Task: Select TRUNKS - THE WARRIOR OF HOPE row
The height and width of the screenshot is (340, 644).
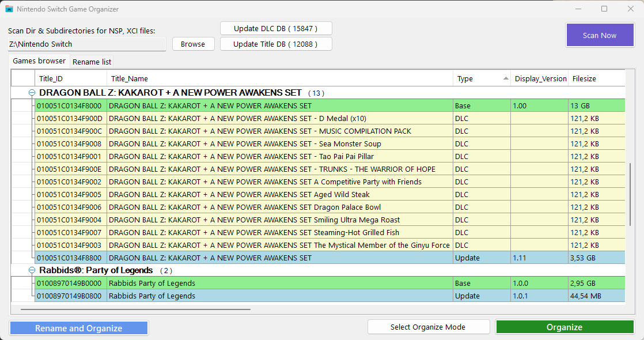Action: tap(330, 169)
